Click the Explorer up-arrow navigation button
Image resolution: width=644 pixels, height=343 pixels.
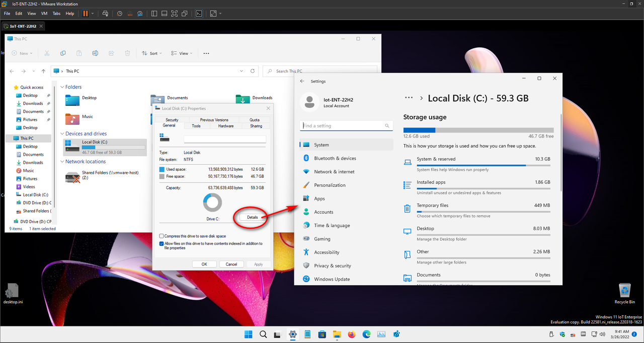coord(43,71)
